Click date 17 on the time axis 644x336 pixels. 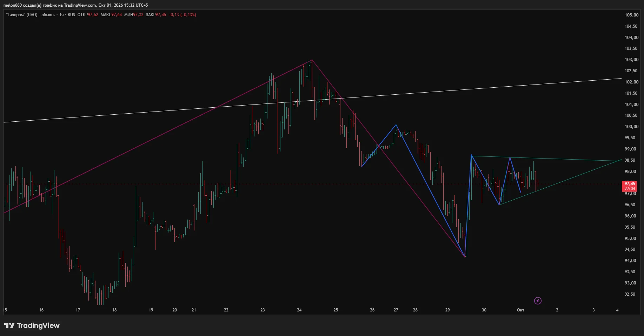tap(78, 310)
